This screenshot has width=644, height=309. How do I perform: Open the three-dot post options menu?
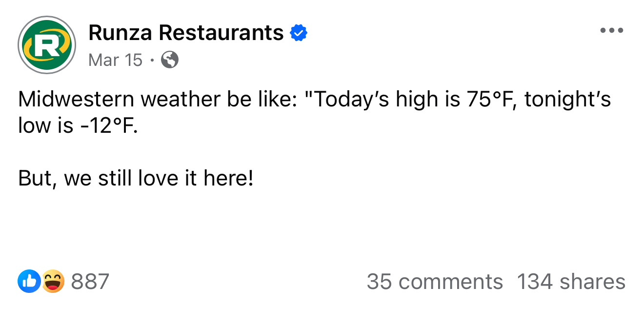[612, 30]
